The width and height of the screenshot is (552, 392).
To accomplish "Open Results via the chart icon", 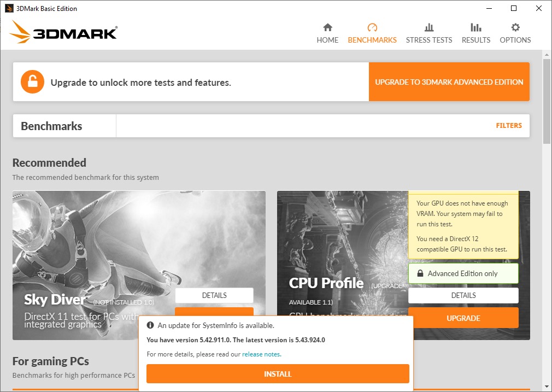I will coord(475,27).
